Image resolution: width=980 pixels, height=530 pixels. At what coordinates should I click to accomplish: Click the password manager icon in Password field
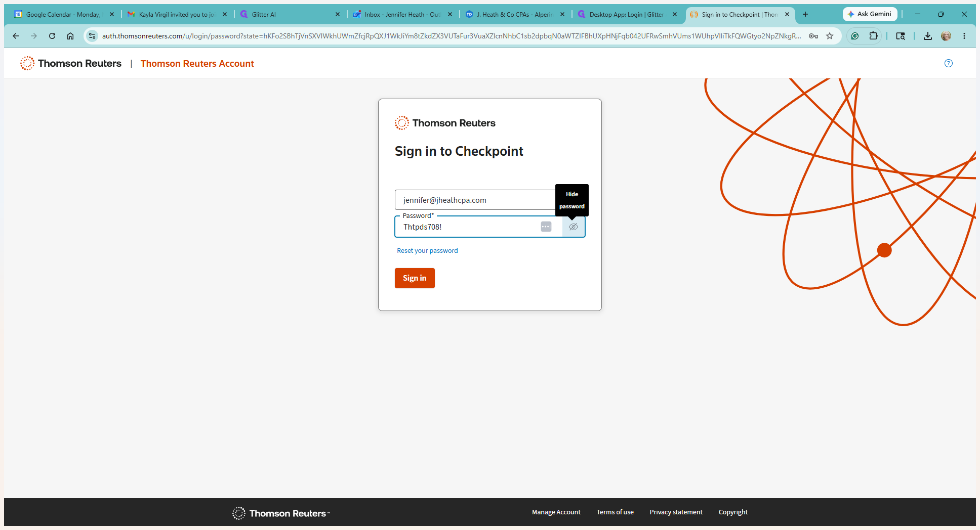(546, 227)
